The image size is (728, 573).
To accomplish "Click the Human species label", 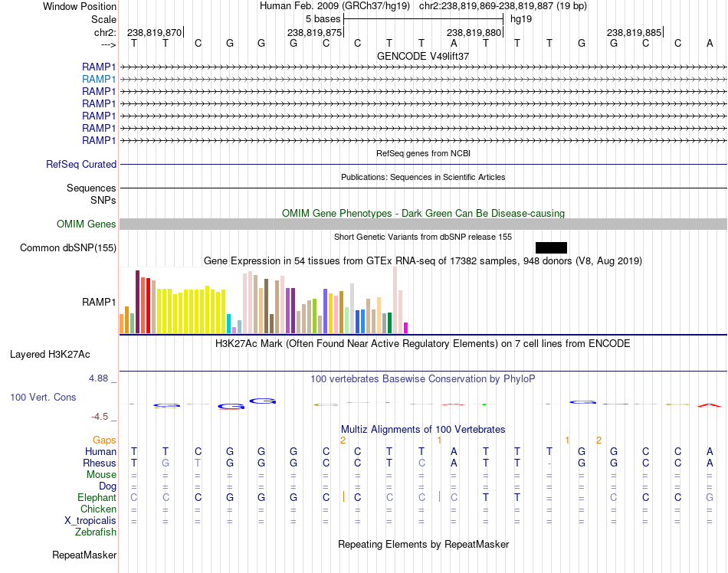I will [100, 451].
